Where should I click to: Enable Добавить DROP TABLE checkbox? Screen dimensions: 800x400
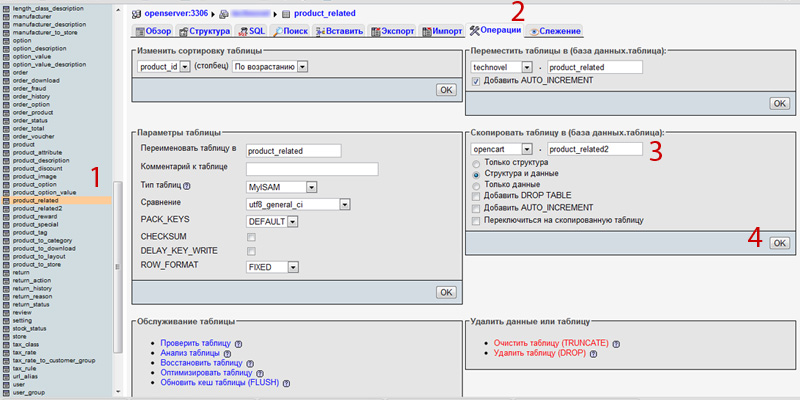coord(476,196)
